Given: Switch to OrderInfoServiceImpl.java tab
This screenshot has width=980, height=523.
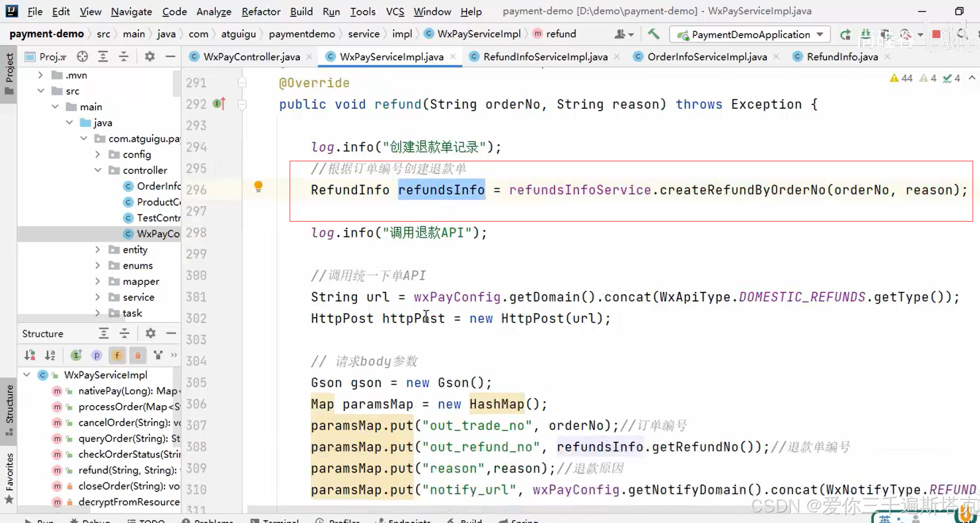Looking at the screenshot, I should pyautogui.click(x=707, y=57).
